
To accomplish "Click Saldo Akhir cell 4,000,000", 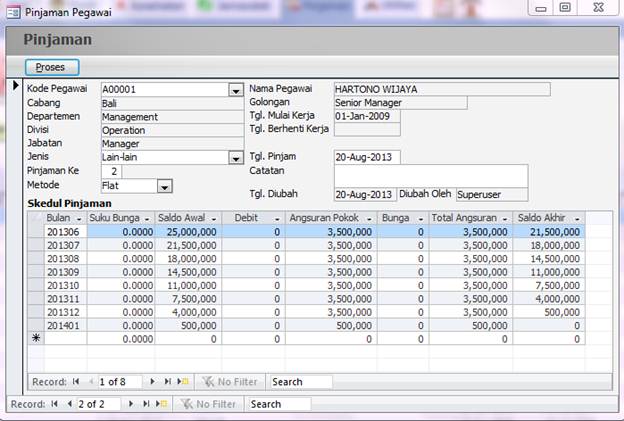I will point(549,299).
